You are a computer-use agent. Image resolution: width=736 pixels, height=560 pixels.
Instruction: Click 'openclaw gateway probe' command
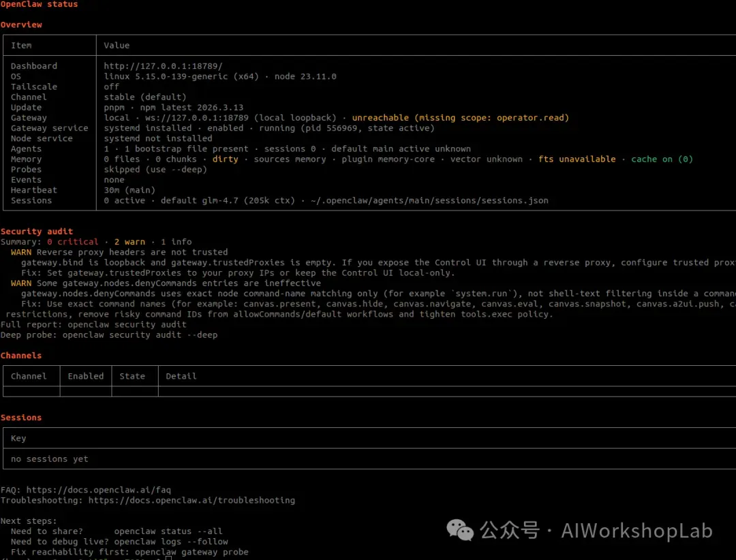(191, 552)
